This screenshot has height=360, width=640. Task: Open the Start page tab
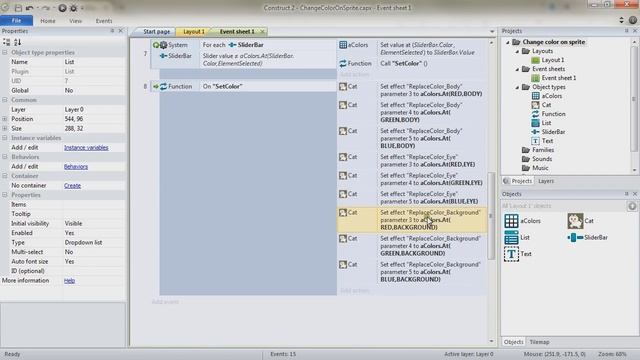click(156, 31)
